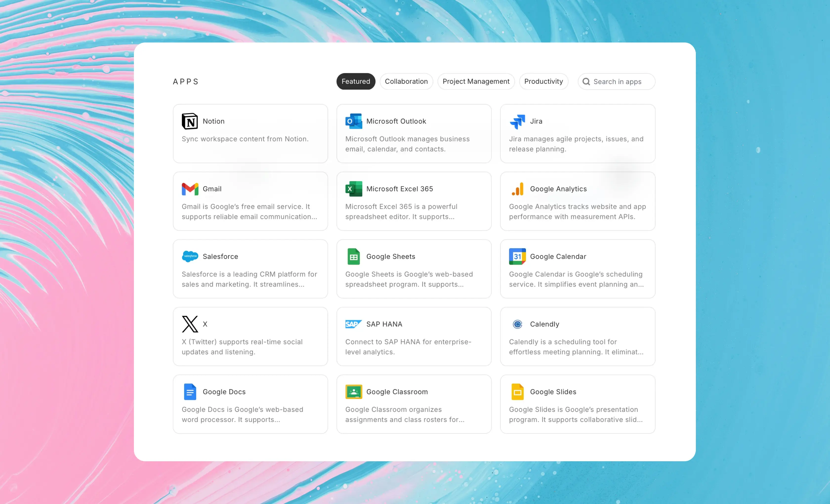Click the Notion app icon
This screenshot has height=504, width=830.
coord(190,121)
